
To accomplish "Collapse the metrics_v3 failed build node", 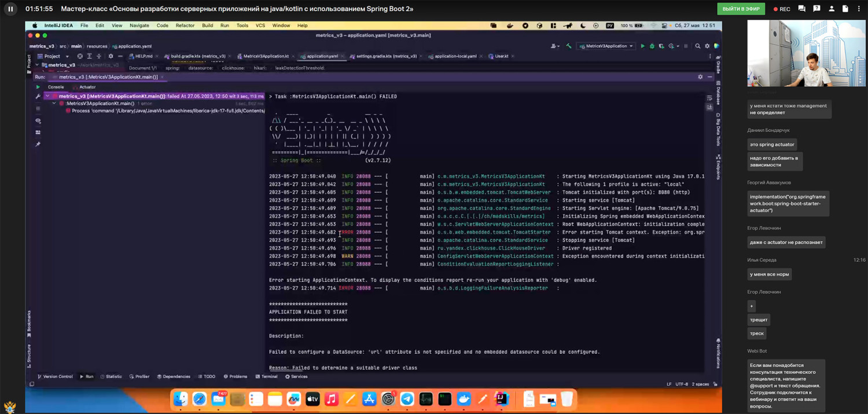I will (47, 96).
